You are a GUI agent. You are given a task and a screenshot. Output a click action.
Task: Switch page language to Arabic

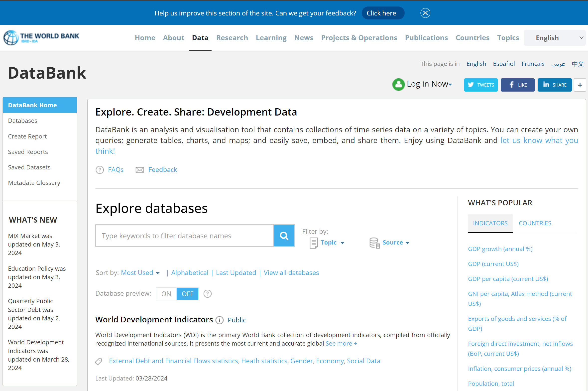[558, 64]
